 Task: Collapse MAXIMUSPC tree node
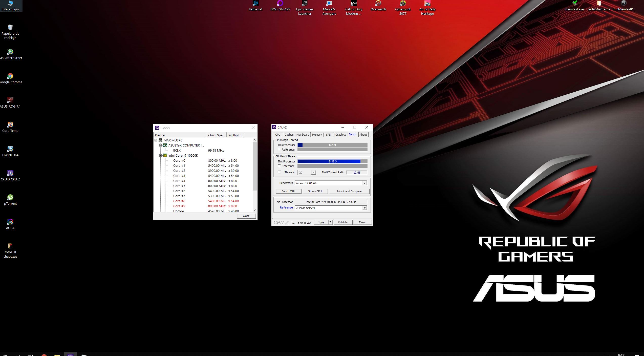coord(156,140)
